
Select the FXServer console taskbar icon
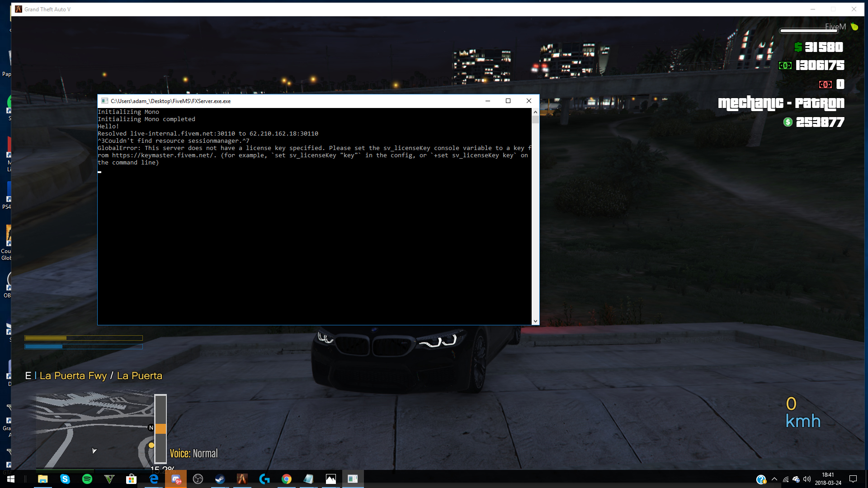pyautogui.click(x=353, y=479)
